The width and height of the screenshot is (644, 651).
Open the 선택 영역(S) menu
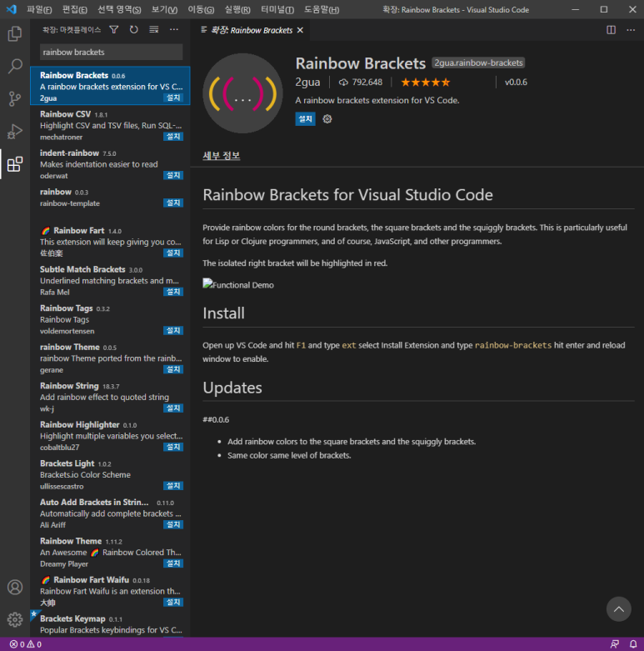tap(119, 9)
